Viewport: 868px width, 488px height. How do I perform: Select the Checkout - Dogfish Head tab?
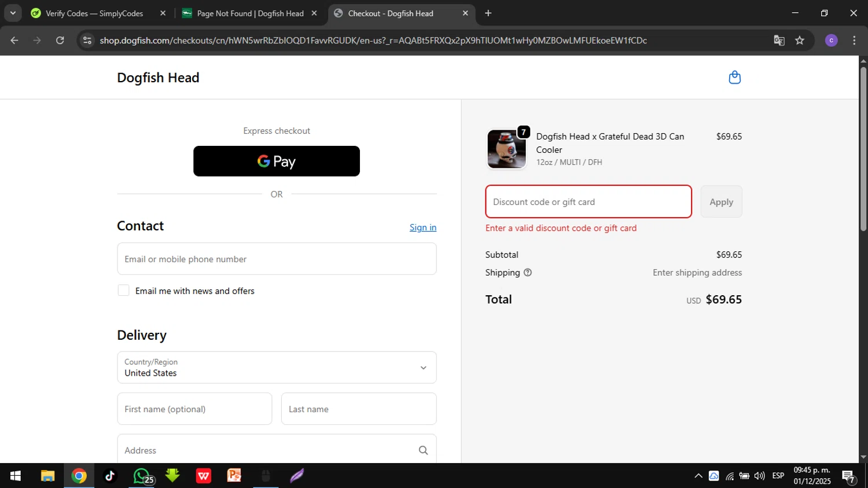(391, 13)
